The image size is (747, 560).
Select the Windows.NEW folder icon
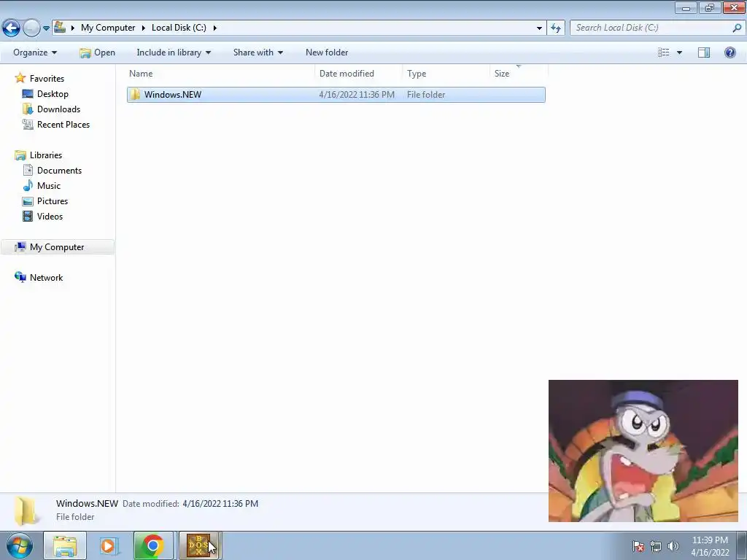(x=135, y=94)
